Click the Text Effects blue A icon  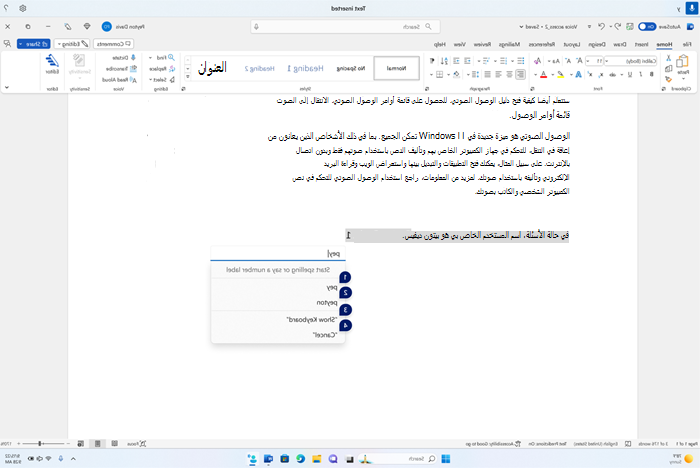point(579,75)
